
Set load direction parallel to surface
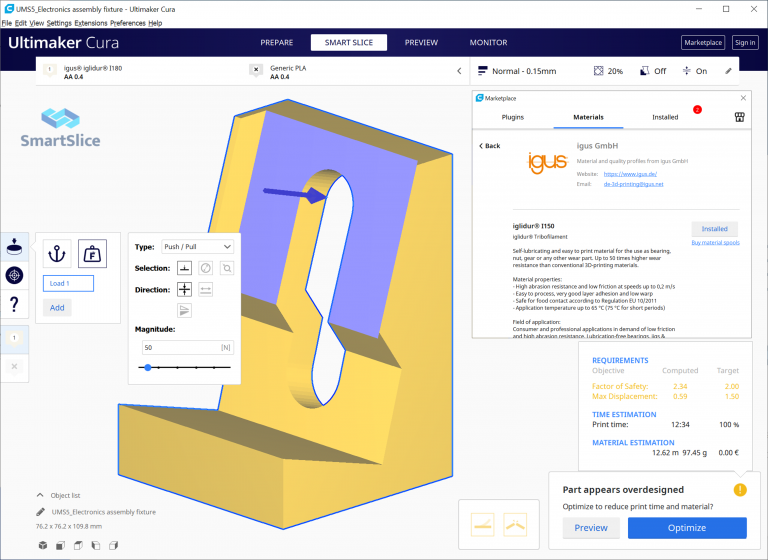206,290
